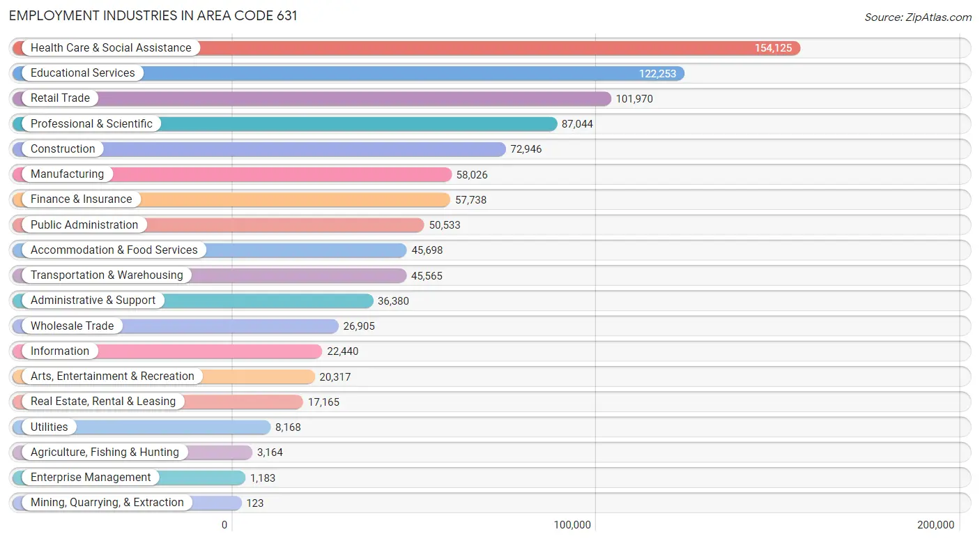Select the 57,738 Finance & Insurance value
980x541 pixels.
pos(470,199)
